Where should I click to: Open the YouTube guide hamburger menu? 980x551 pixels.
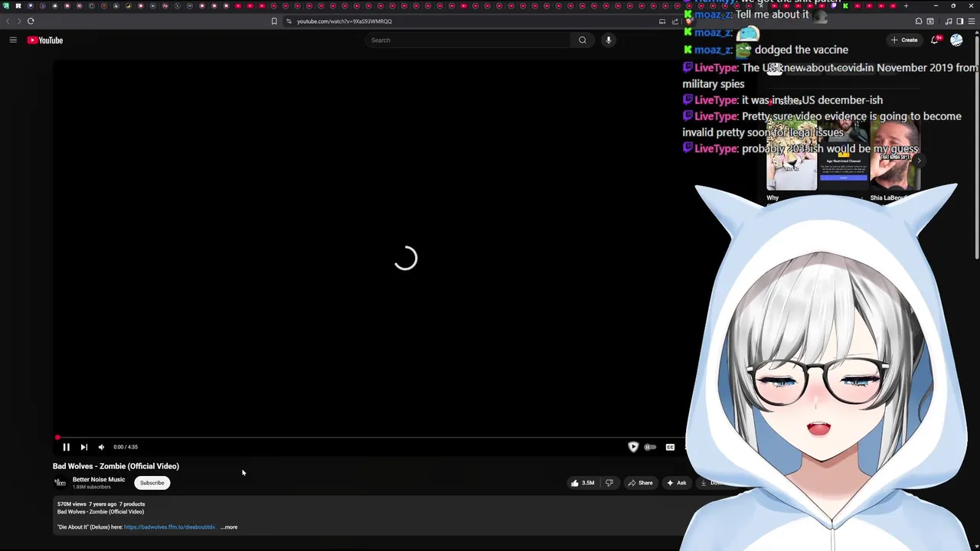coord(13,40)
